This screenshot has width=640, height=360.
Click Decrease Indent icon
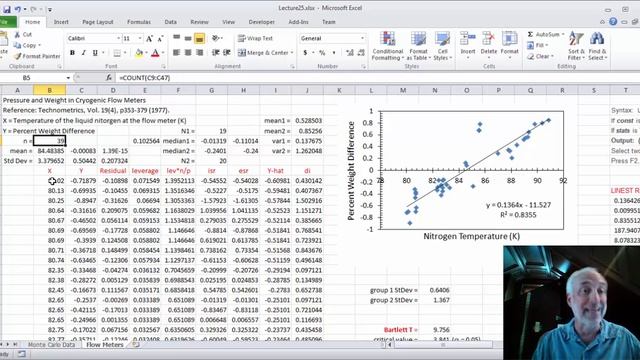coord(216,53)
